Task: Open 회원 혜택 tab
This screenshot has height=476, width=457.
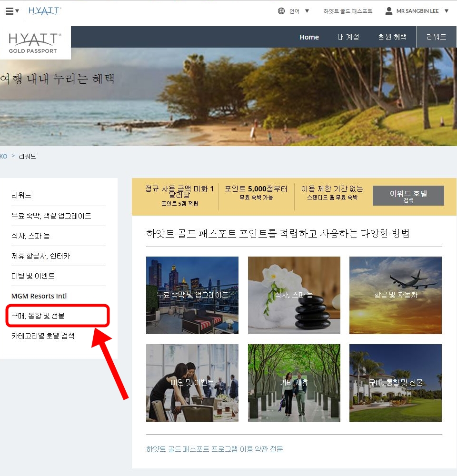Action: pos(392,37)
